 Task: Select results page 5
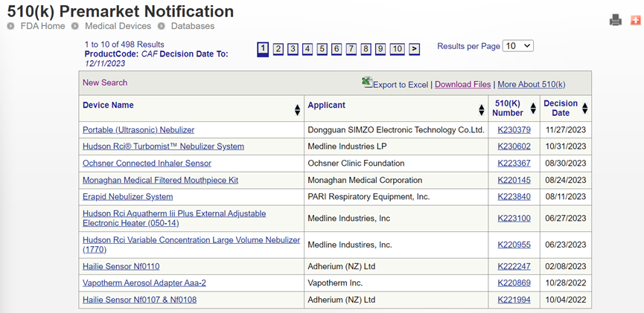tap(322, 49)
